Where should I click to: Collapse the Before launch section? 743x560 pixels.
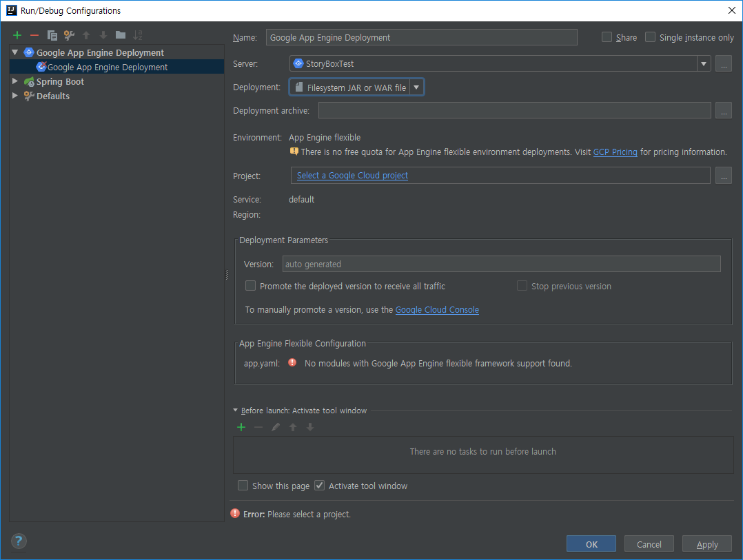tap(236, 411)
